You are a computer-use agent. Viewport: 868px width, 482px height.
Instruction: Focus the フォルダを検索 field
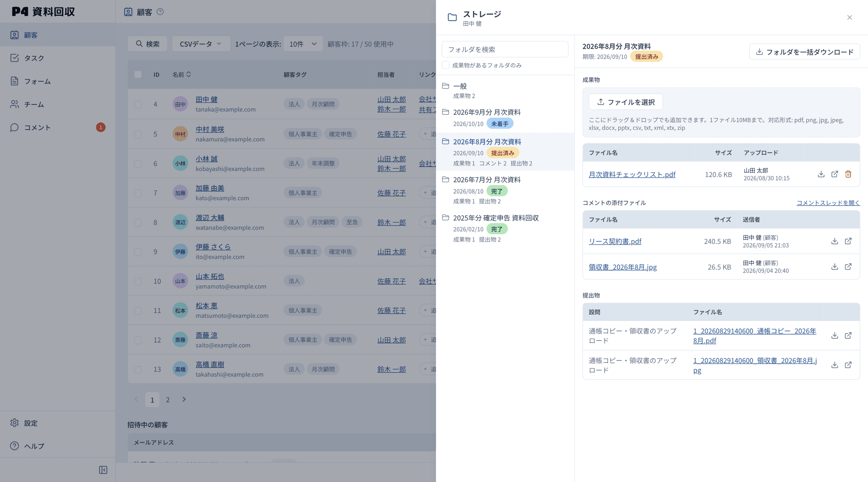(x=505, y=49)
